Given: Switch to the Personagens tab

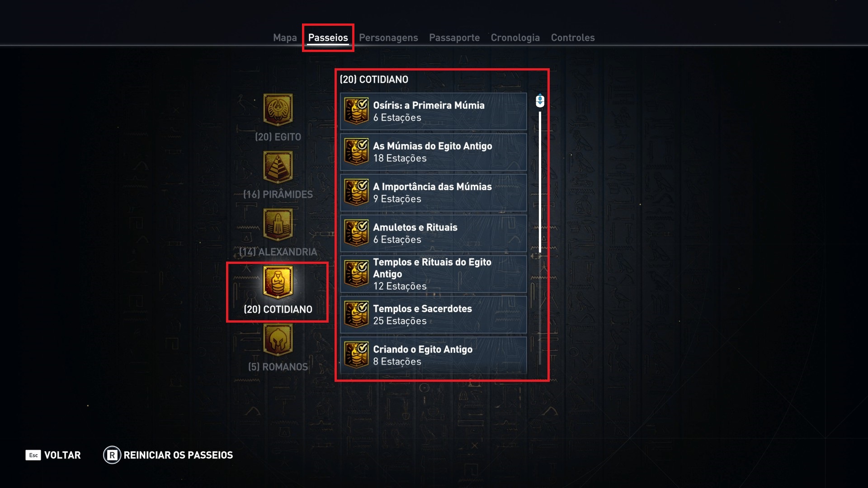Looking at the screenshot, I should pos(388,38).
